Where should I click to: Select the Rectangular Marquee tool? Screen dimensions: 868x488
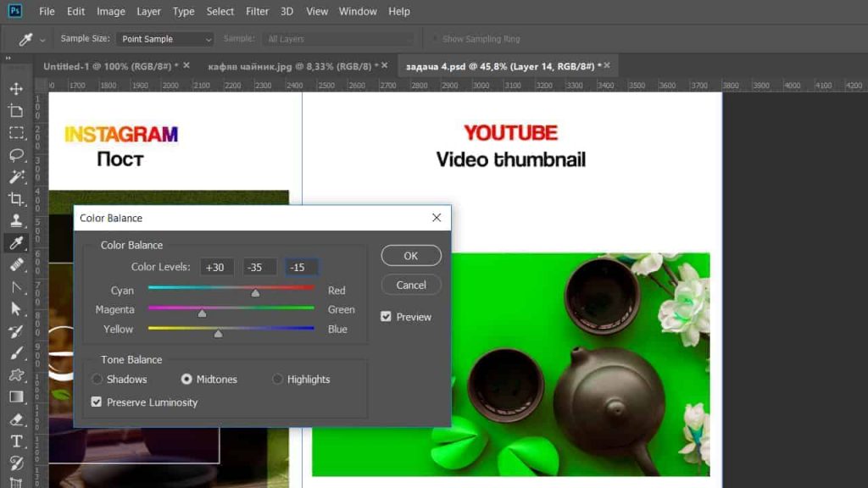[x=16, y=133]
